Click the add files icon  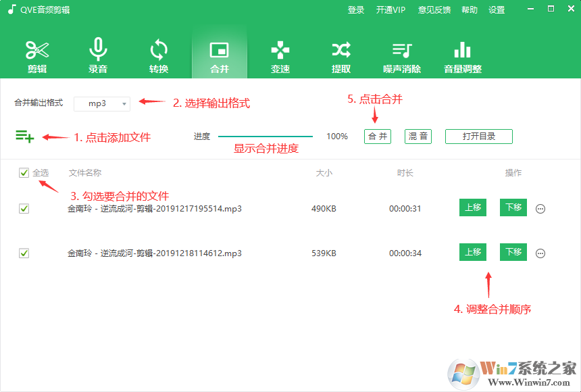pos(24,135)
